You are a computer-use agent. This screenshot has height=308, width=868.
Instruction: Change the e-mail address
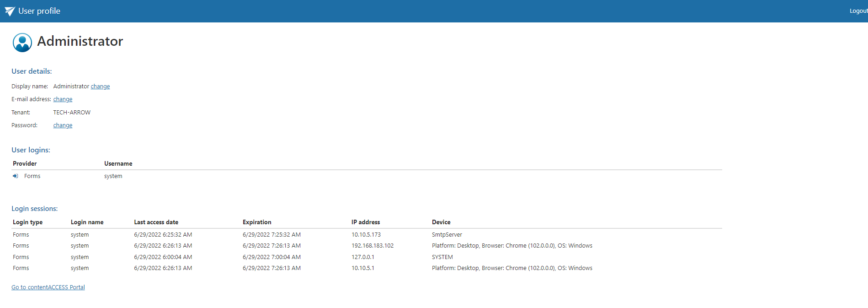tap(63, 99)
